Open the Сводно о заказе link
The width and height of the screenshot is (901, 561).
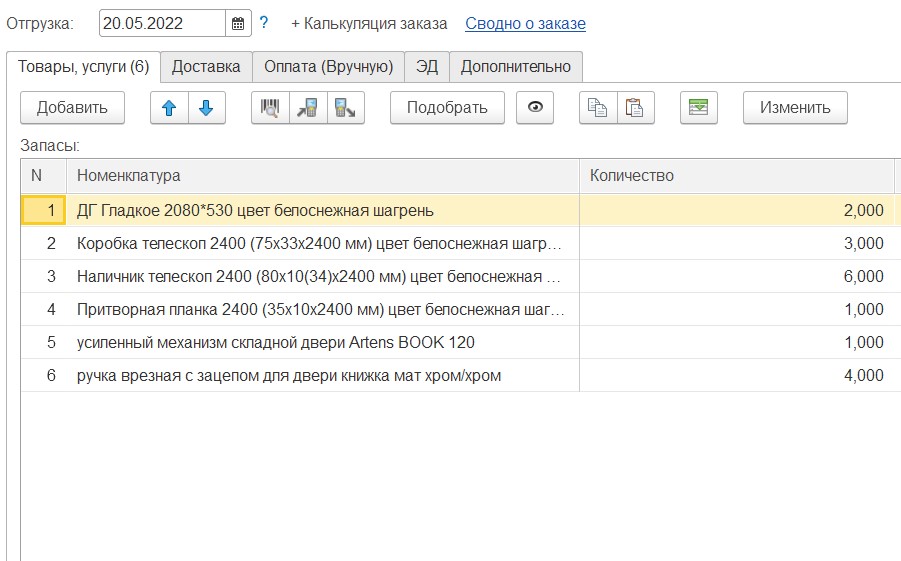pos(525,23)
